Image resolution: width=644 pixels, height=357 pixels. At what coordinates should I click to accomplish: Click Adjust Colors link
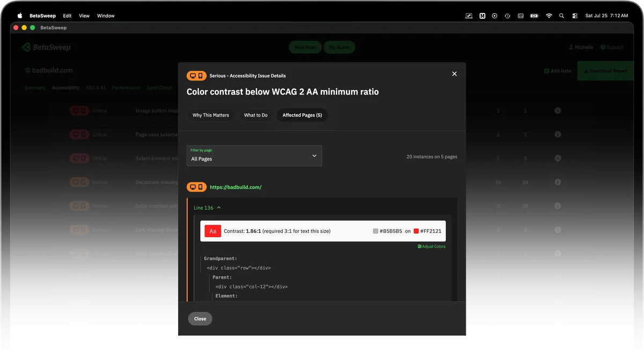431,246
